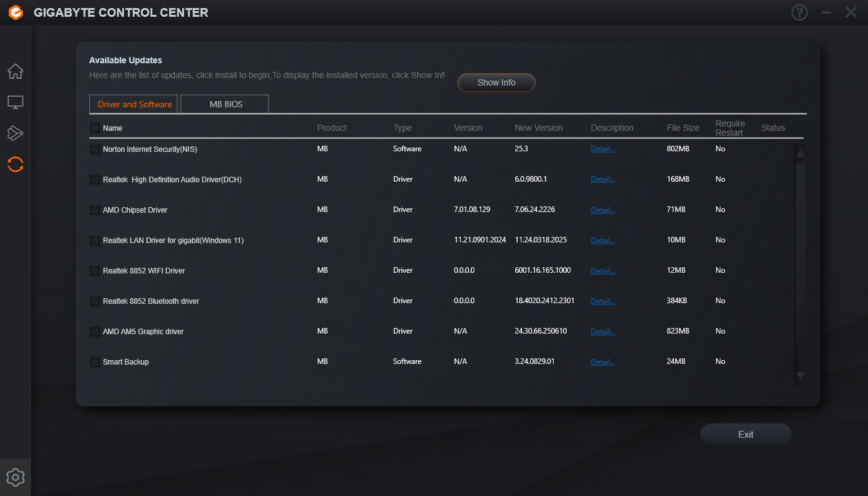The width and height of the screenshot is (868, 496).
Task: Enable the Realtek 8852 WIFI Driver checkbox
Action: pos(95,271)
